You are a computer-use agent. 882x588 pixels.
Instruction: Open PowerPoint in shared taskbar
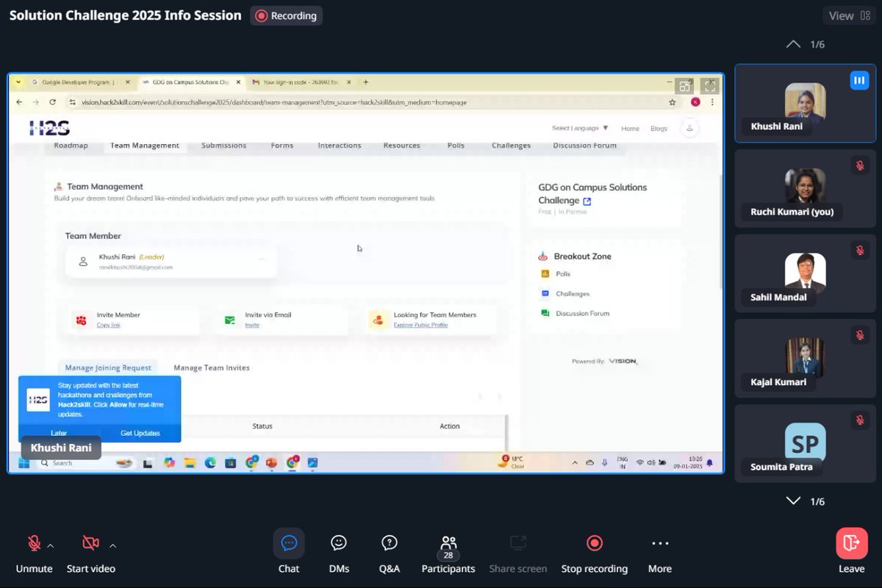pos(272,463)
